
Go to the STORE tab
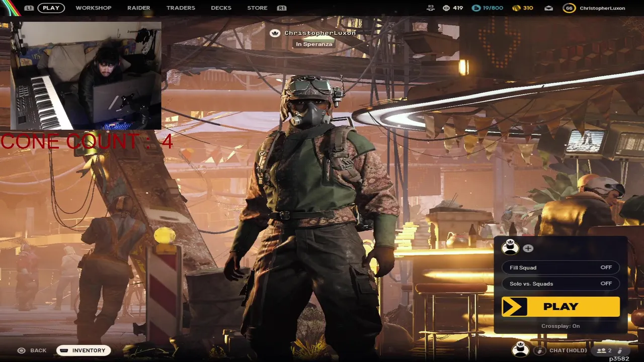click(x=257, y=8)
